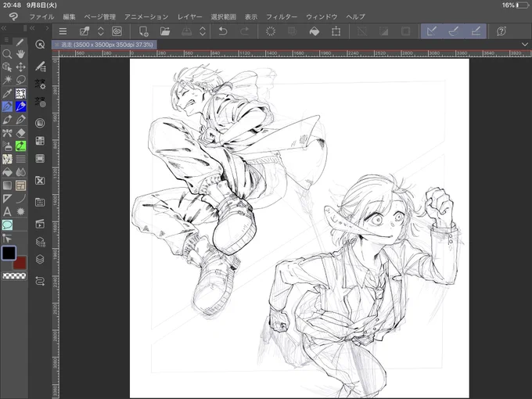532x399 pixels.
Task: Select the Frame border panel tool
Action: click(20, 185)
